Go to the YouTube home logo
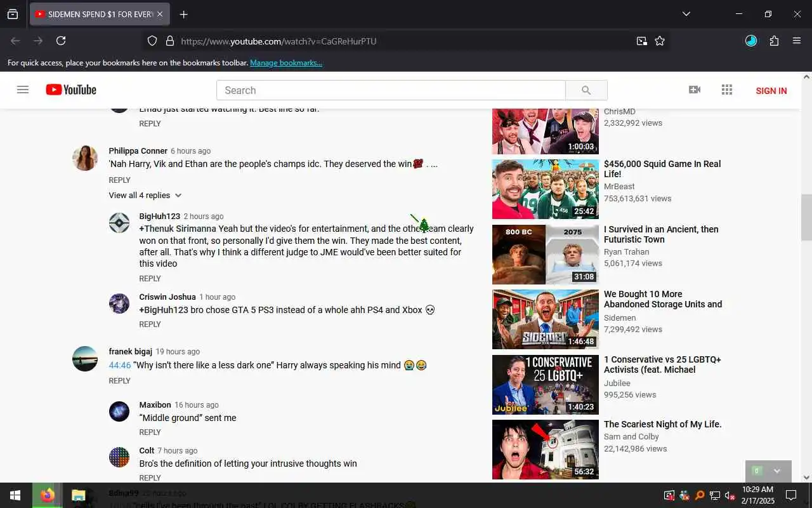This screenshot has width=812, height=508. coord(71,90)
